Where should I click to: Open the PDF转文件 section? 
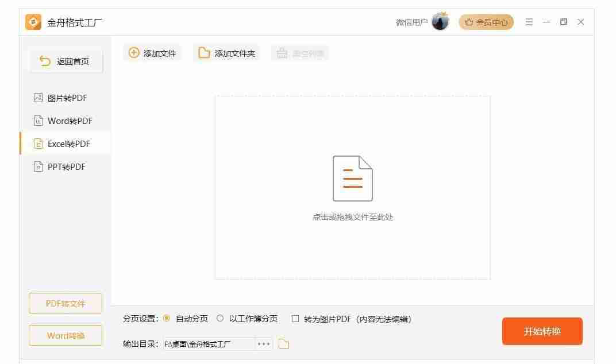[x=66, y=303]
